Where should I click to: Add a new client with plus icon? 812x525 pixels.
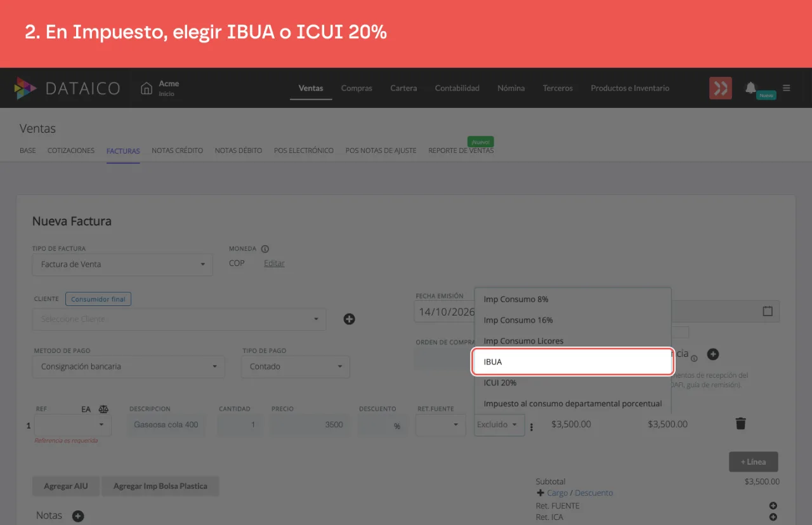click(x=349, y=319)
